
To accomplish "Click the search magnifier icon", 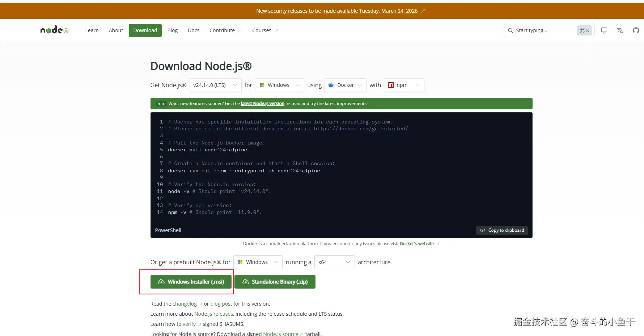I will 510,30.
